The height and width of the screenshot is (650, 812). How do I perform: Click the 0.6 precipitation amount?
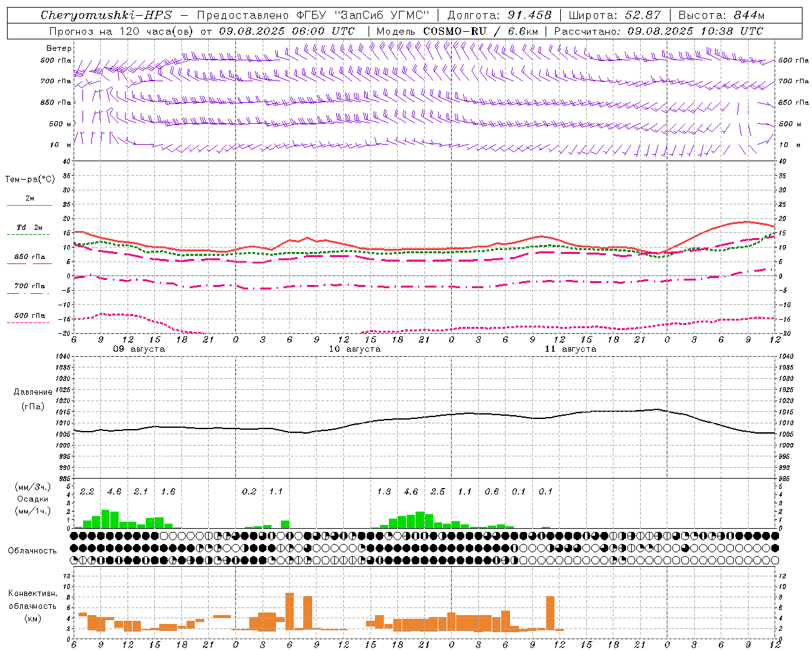492,491
